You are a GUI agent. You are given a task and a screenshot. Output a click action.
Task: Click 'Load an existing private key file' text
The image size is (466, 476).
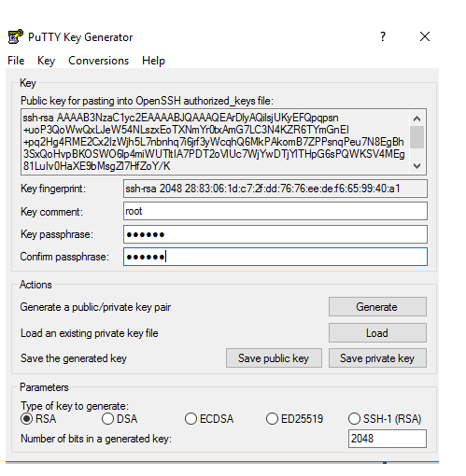click(90, 333)
